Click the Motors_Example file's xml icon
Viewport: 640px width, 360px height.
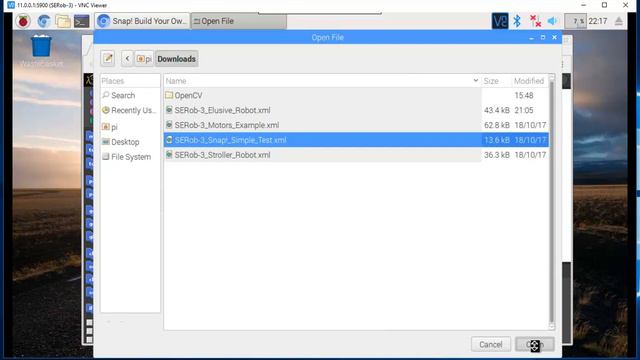169,124
